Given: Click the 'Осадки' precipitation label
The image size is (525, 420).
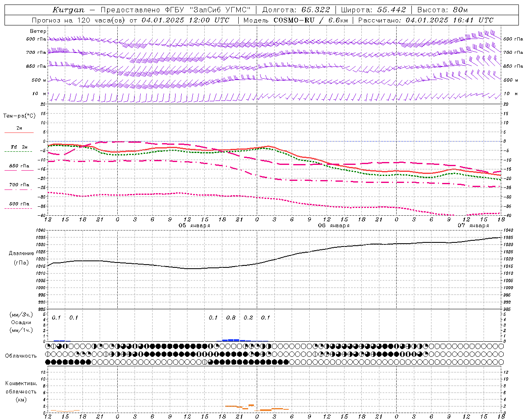Looking at the screenshot, I should pos(21,322).
